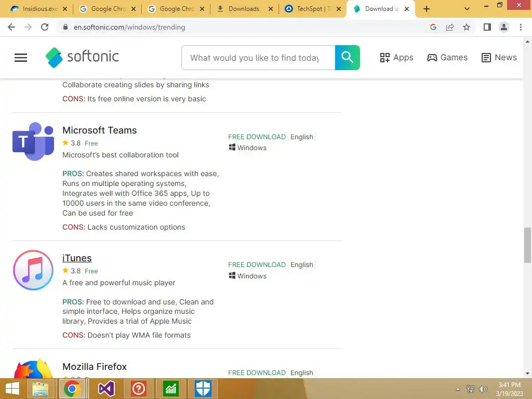Open the Apps section
Image resolution: width=532 pixels, height=399 pixels.
pos(396,58)
